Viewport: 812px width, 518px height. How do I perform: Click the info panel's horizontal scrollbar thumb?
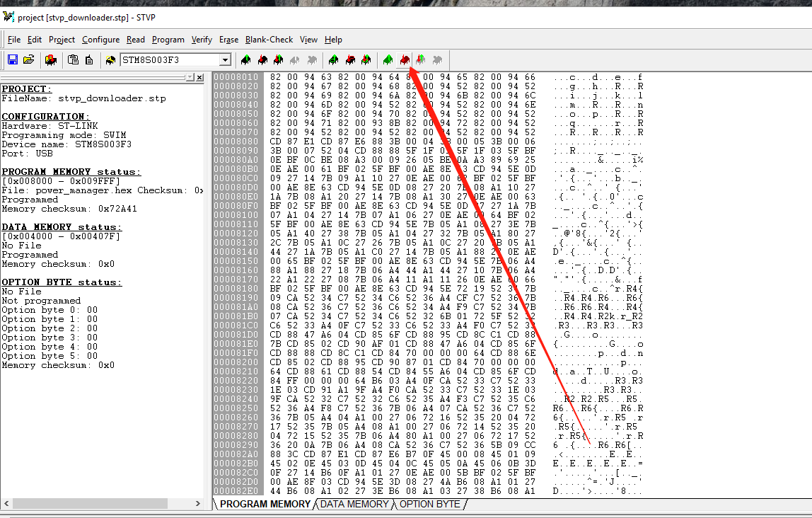[x=90, y=504]
